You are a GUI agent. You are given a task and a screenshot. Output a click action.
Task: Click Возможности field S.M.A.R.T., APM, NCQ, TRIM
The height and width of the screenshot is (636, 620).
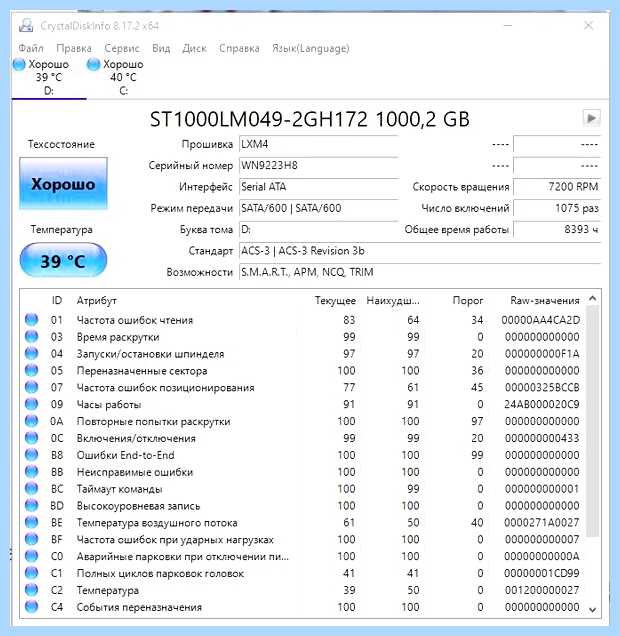point(420,272)
